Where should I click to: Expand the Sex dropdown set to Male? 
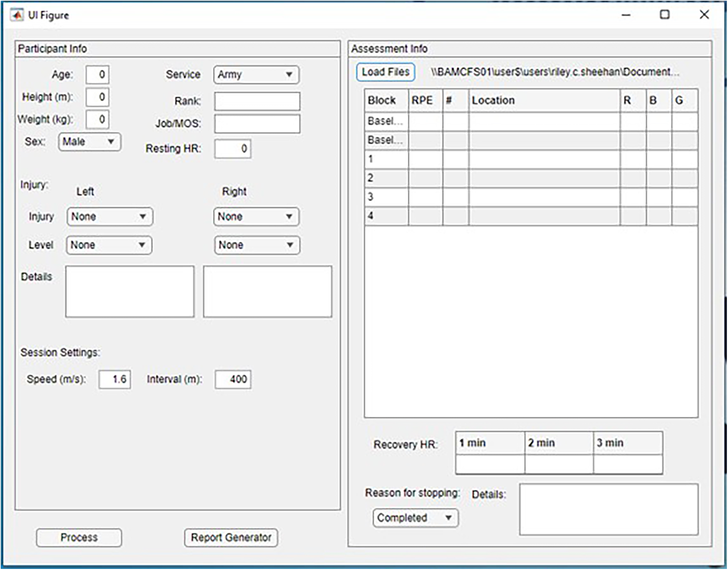[89, 142]
